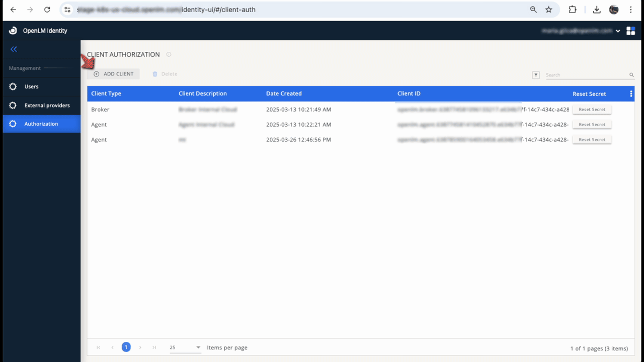Expand the user account menu chevron

(618, 30)
